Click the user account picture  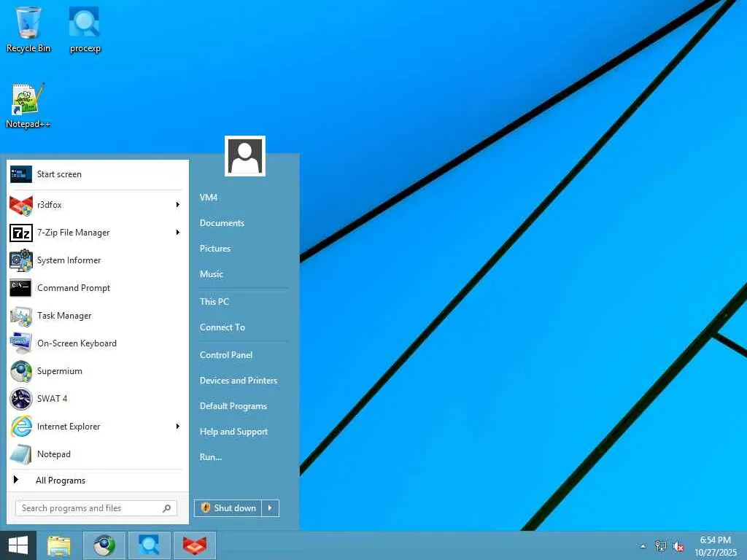coord(245,156)
